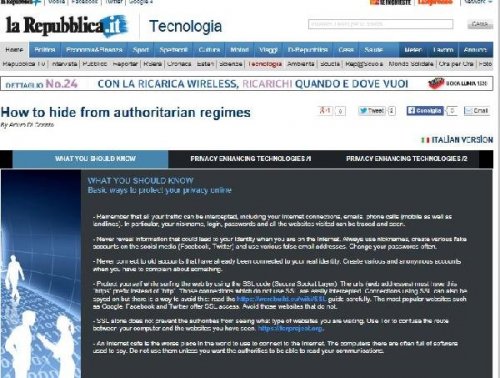The width and height of the screenshot is (500, 378).
Task: Open the SSL guide hyperlink in text
Action: [x=281, y=299]
